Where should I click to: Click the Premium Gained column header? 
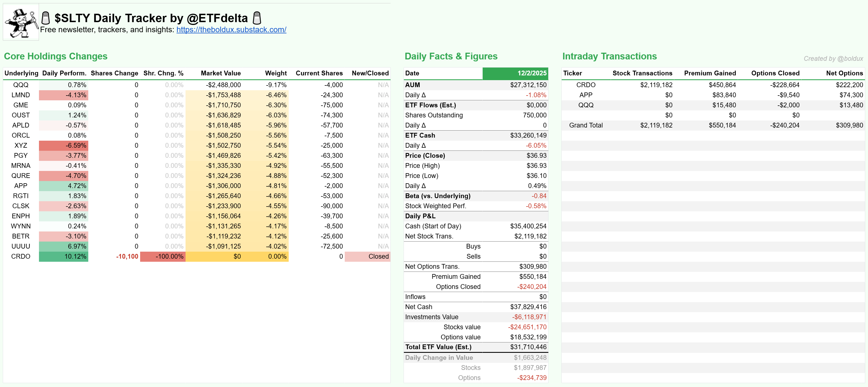710,73
